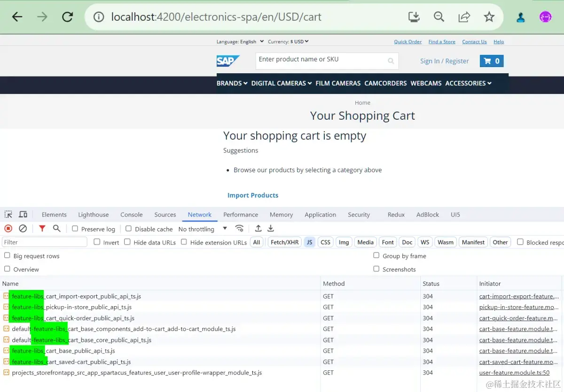Screen dimensions: 564x392
Task: Clear the network log
Action: pos(23,229)
